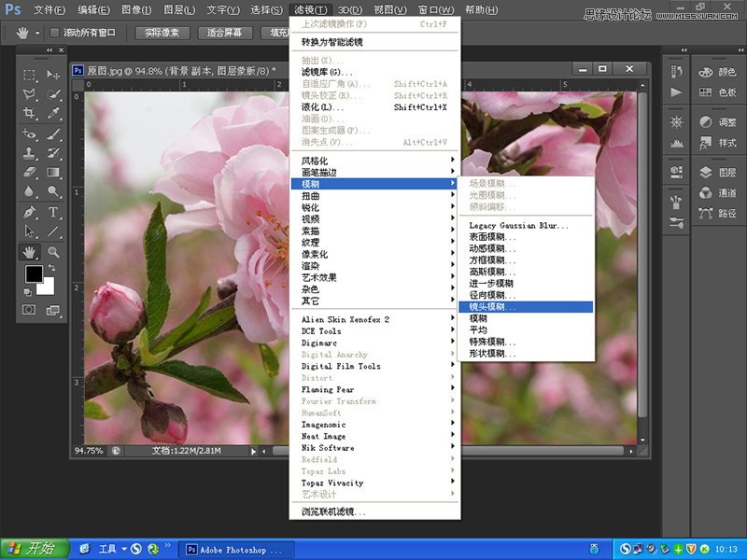Open the 调整 adjustments panel
The image size is (747, 560).
[717, 122]
